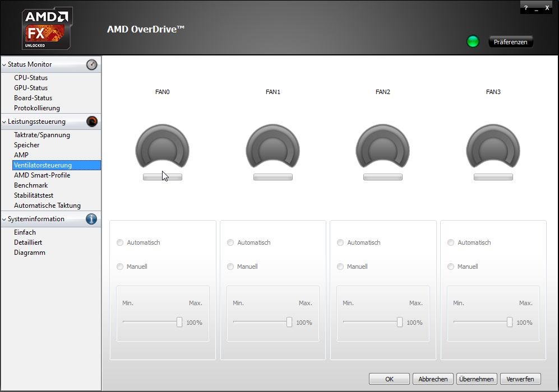Image resolution: width=559 pixels, height=392 pixels.
Task: Click the Systeminformation info icon
Action: point(91,219)
